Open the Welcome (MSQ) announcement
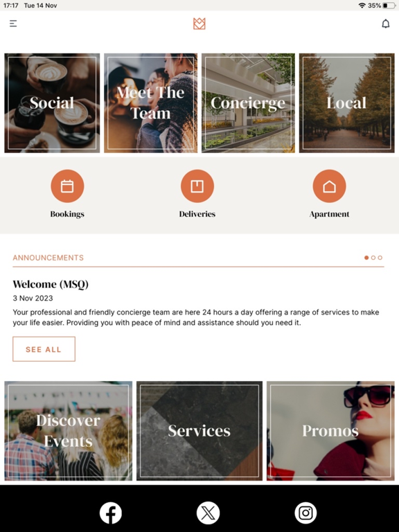 tap(51, 284)
